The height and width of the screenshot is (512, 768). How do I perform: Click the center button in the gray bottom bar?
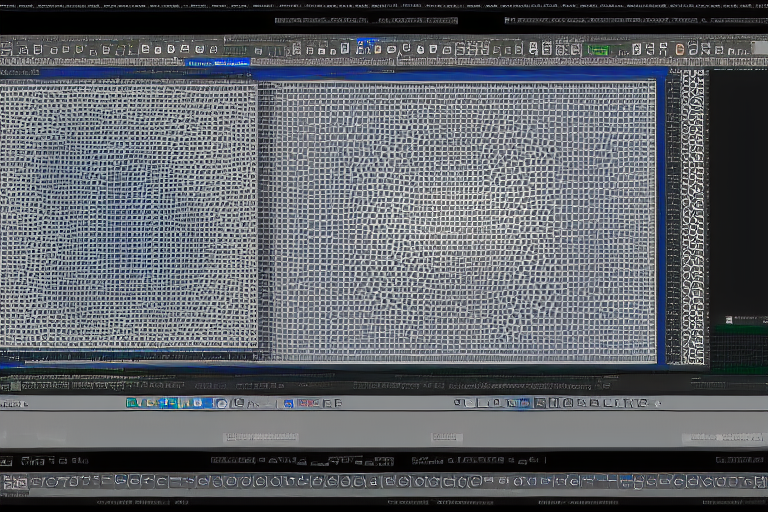[x=446, y=437]
